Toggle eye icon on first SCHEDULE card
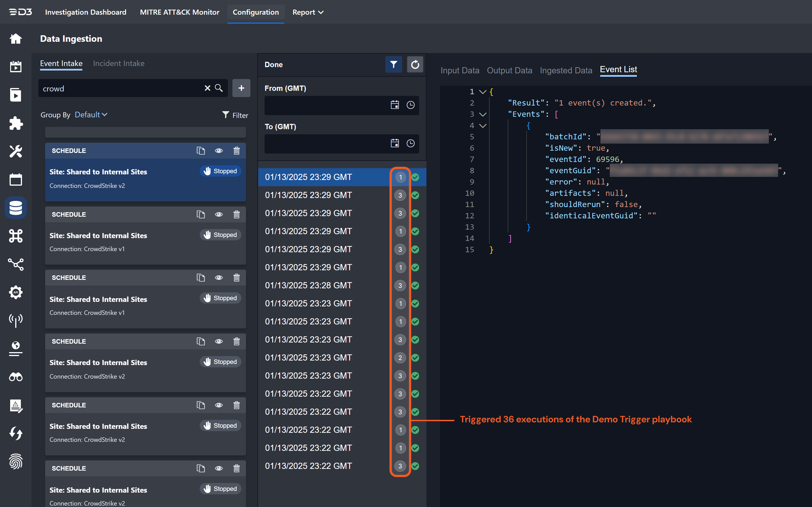 219,151
